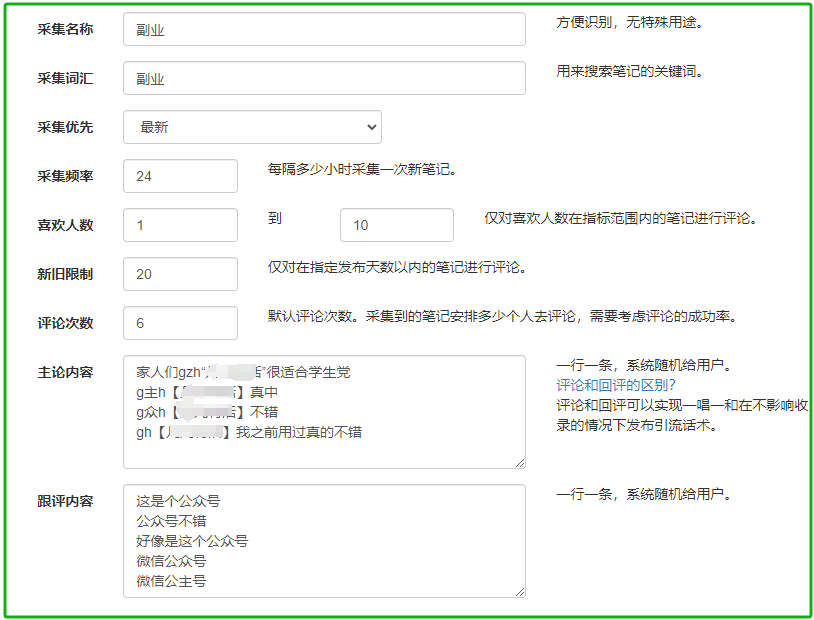The image size is (814, 620).
Task: Click hint 一行一条 beside 跟评内容
Action: click(x=644, y=494)
